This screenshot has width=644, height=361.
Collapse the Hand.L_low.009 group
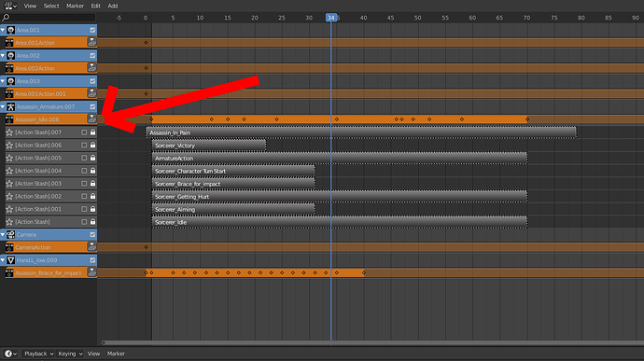tap(3, 260)
